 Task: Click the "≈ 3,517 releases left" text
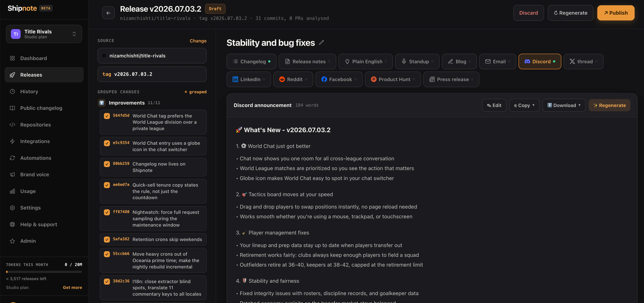[x=26, y=279]
